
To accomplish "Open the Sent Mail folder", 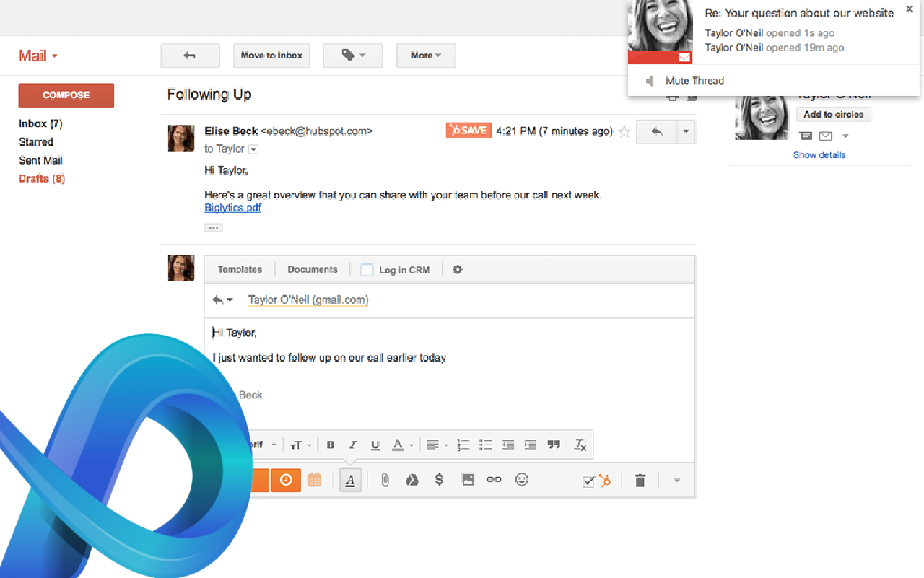I will click(x=40, y=160).
